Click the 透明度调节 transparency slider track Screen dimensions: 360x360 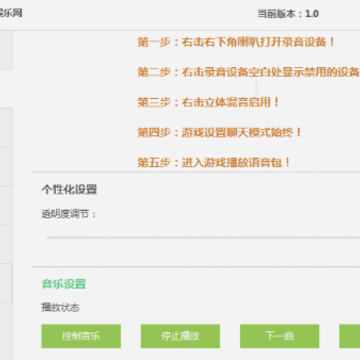(x=204, y=238)
